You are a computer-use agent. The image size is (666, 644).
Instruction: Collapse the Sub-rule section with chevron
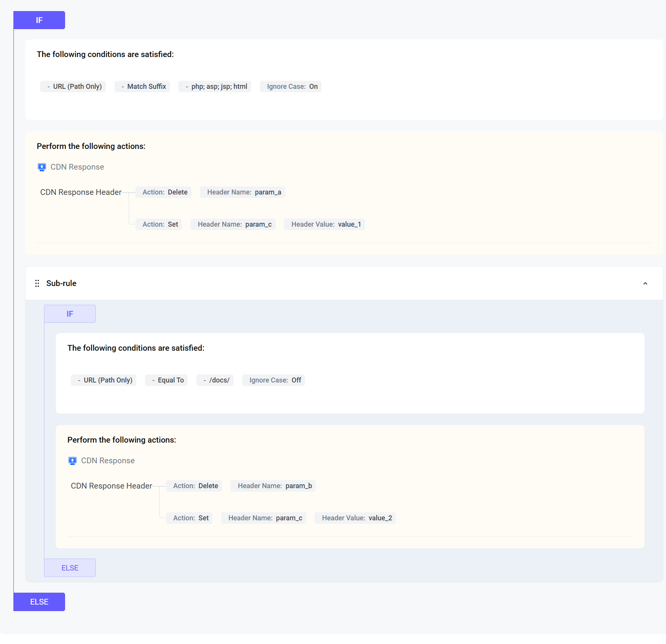coord(645,283)
